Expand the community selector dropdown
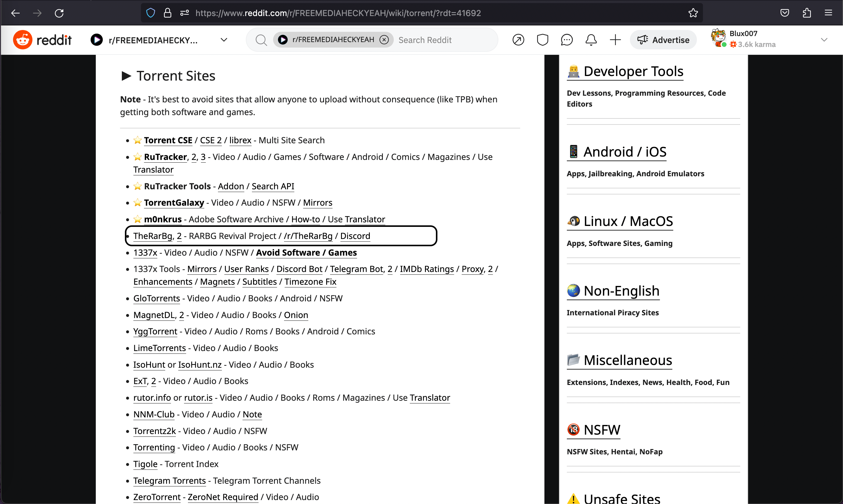The image size is (843, 504). [224, 40]
